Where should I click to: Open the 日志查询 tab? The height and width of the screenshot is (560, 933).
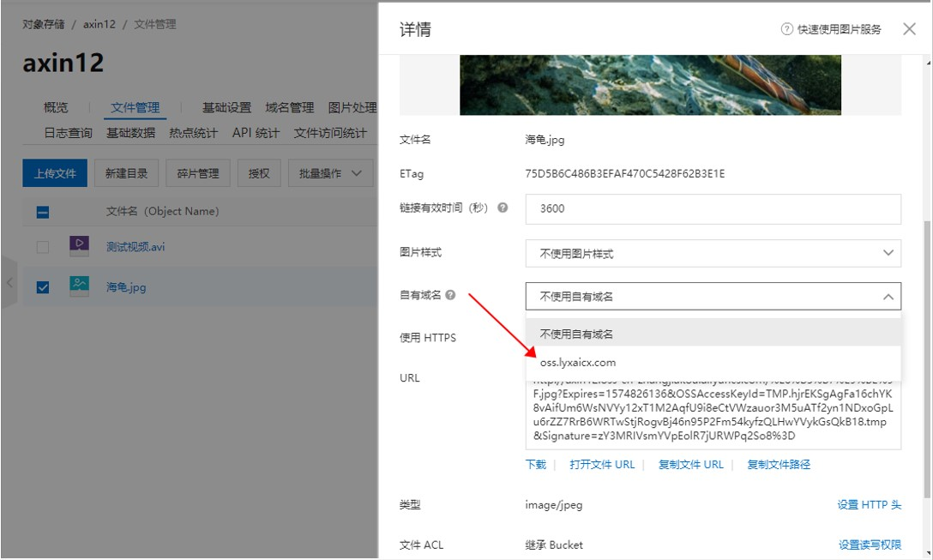tap(69, 133)
